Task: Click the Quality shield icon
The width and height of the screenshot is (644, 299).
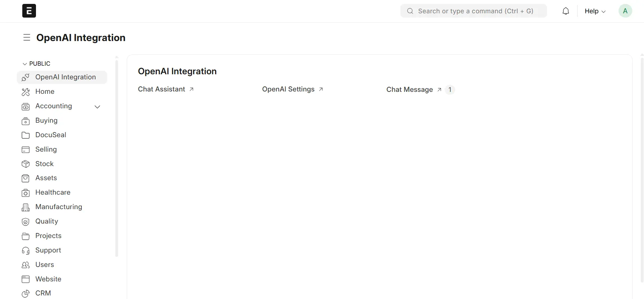Action: (25, 222)
